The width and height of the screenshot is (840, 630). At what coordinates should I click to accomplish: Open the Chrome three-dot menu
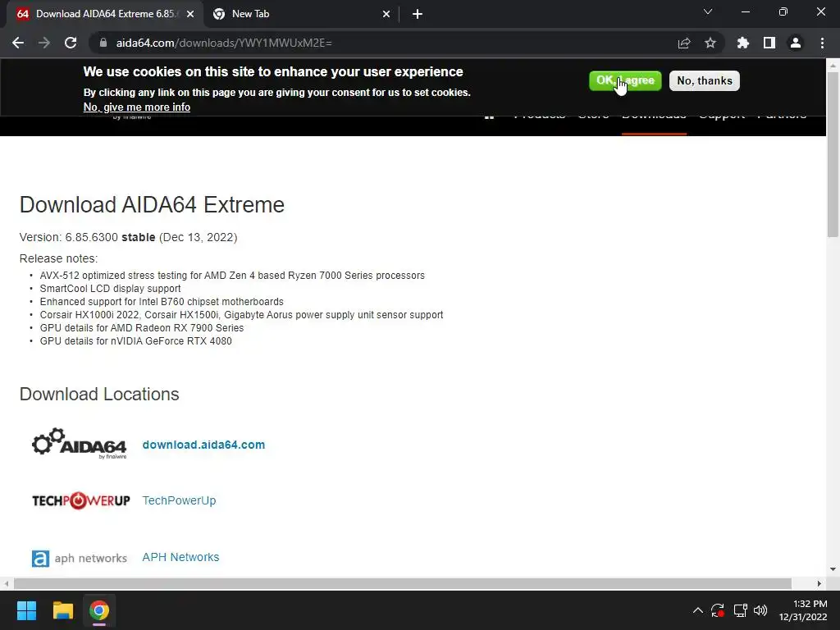point(822,43)
